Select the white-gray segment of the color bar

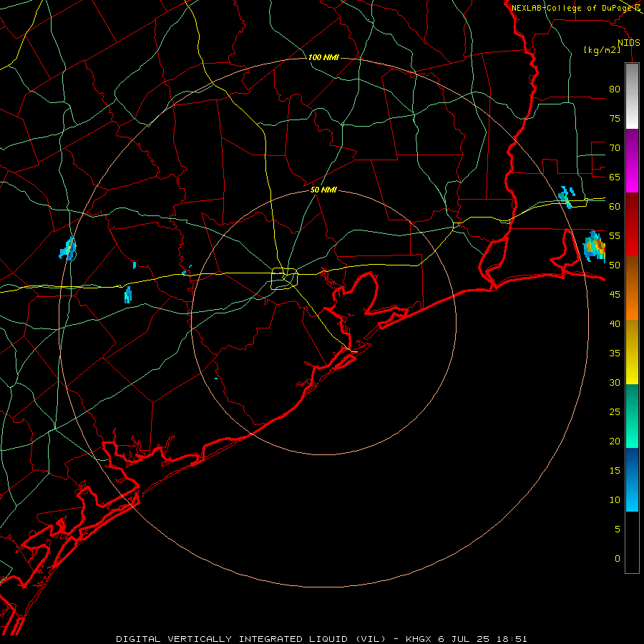coord(632,96)
